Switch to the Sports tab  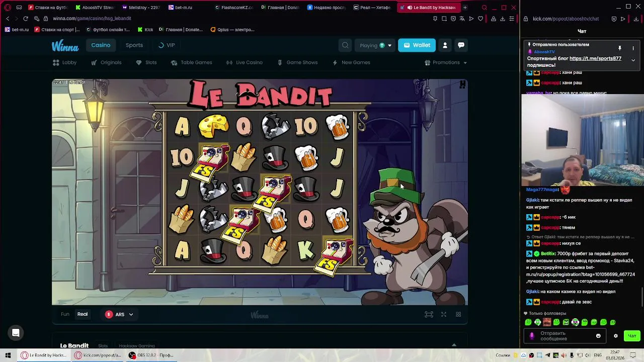(x=134, y=45)
